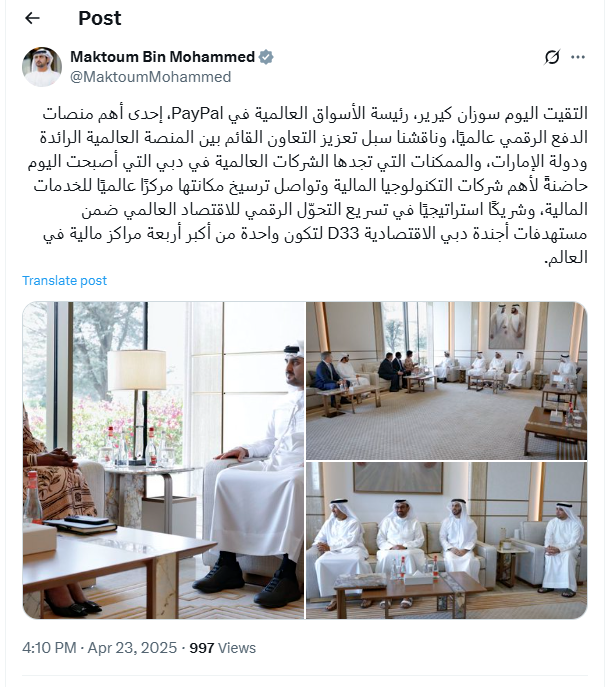Image resolution: width=611 pixels, height=687 pixels.
Task: Click the word PayPal in the post
Action: click(198, 114)
